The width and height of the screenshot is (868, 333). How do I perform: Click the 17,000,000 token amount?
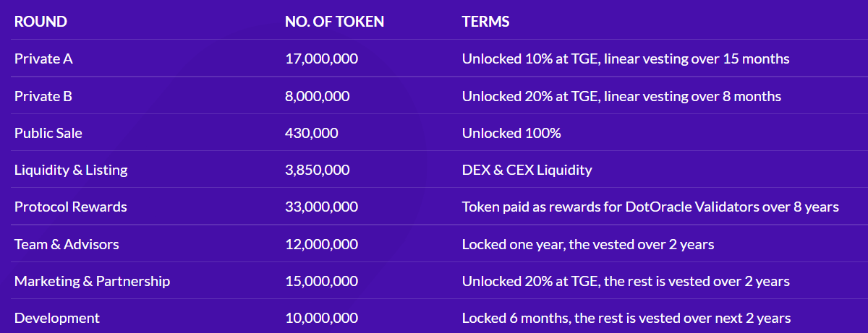tap(321, 59)
